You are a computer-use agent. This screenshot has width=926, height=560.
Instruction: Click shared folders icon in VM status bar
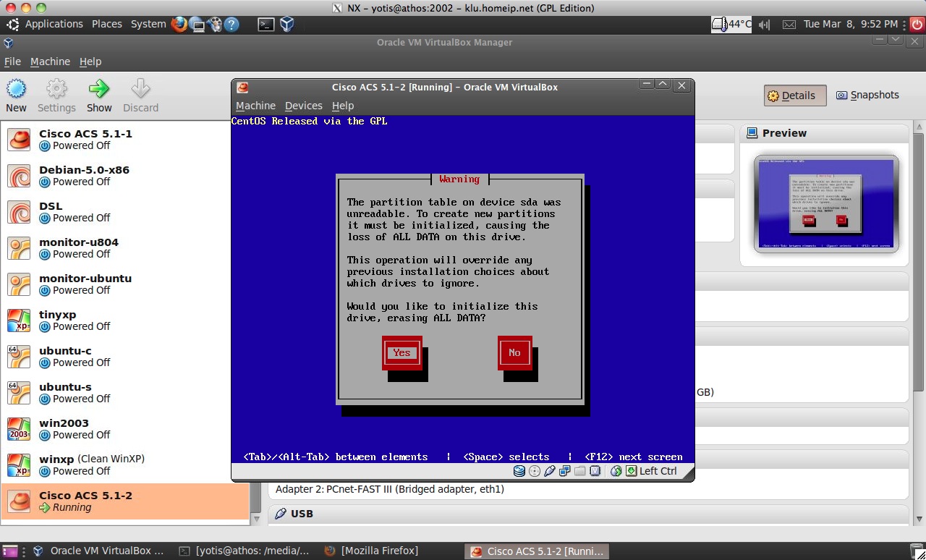pyautogui.click(x=579, y=471)
